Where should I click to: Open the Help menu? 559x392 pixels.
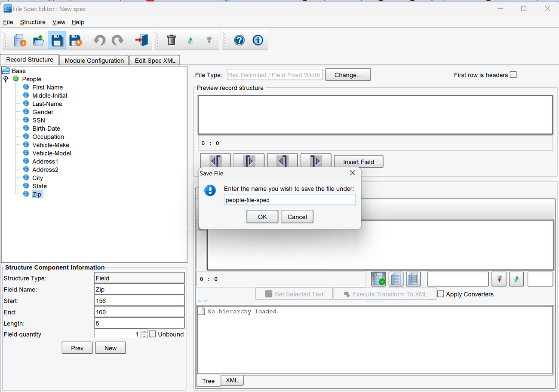pyautogui.click(x=78, y=22)
